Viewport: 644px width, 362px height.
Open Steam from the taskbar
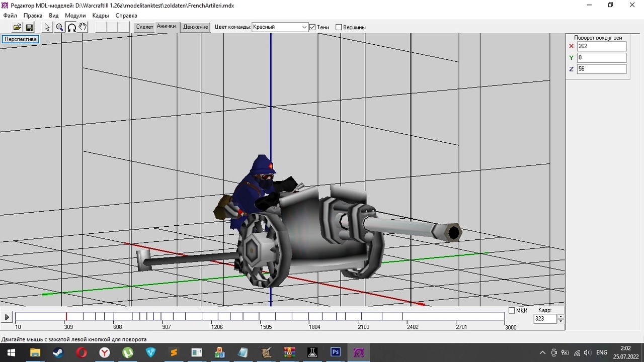tap(58, 352)
